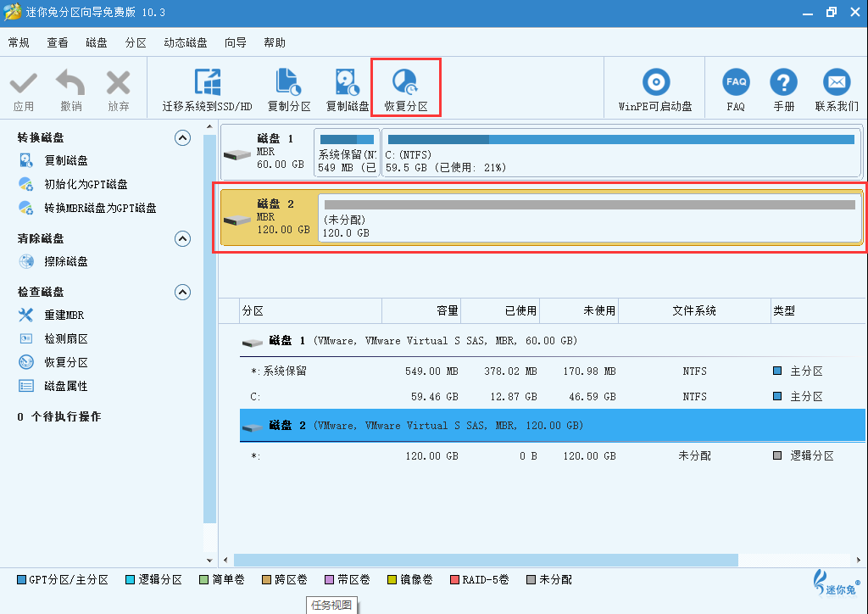
Task: Open the View (查看) menu
Action: (58, 42)
